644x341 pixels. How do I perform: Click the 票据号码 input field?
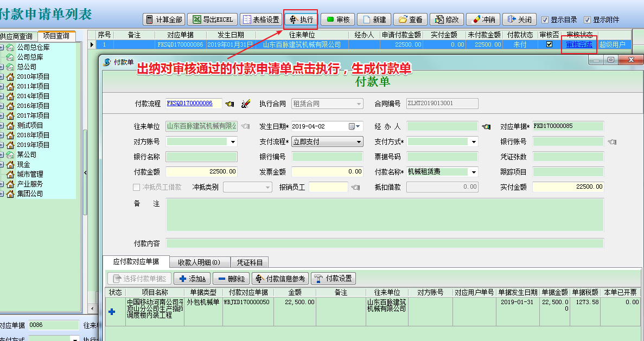(442, 156)
